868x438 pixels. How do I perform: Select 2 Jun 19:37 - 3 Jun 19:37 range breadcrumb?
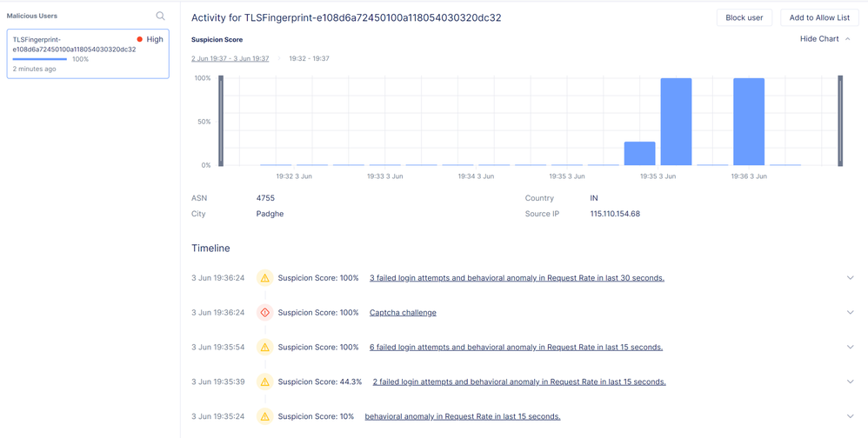pos(230,58)
